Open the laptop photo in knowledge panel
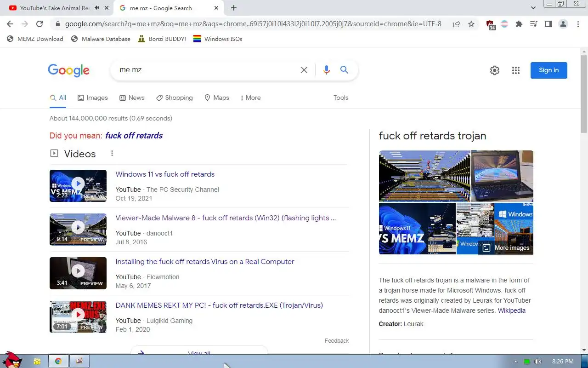588x368 pixels. click(502, 176)
